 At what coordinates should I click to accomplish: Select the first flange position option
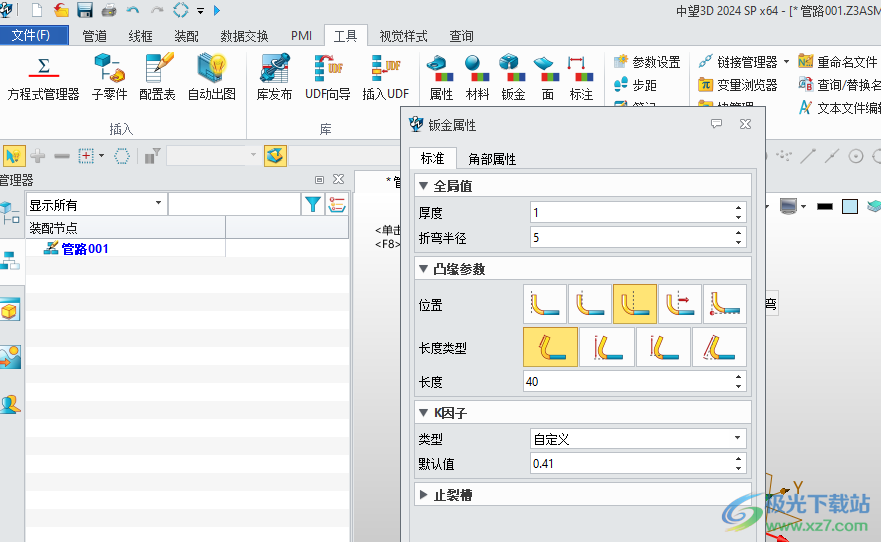pos(544,304)
